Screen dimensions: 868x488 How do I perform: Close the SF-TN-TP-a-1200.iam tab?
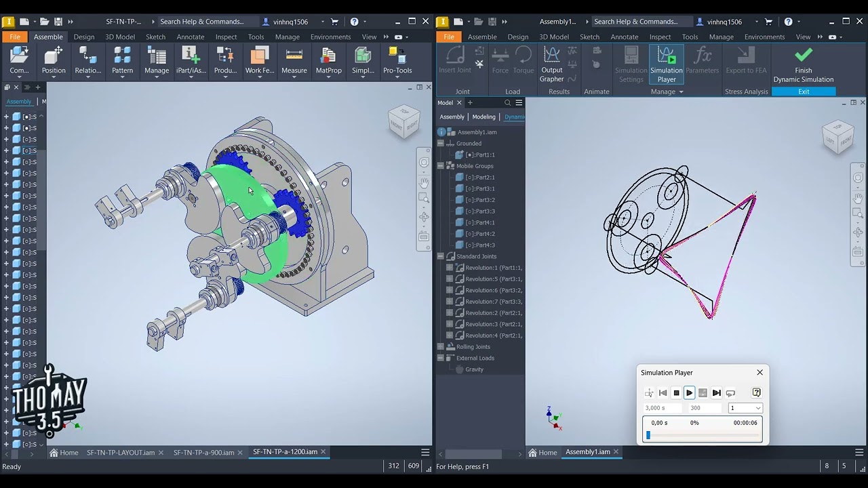[323, 451]
